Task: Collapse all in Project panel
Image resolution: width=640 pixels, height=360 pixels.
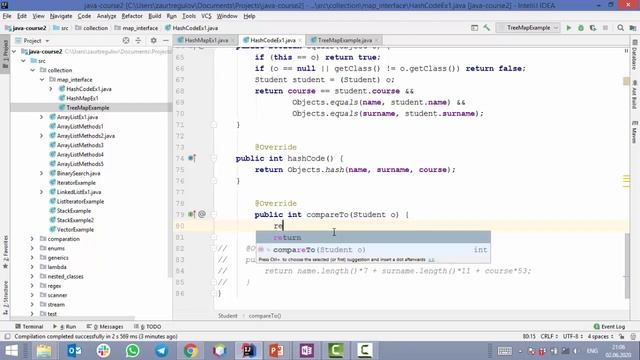Action: pyautogui.click(x=138, y=40)
